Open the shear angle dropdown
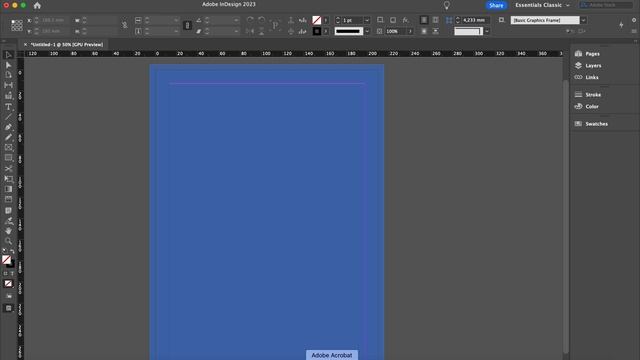 (236, 31)
